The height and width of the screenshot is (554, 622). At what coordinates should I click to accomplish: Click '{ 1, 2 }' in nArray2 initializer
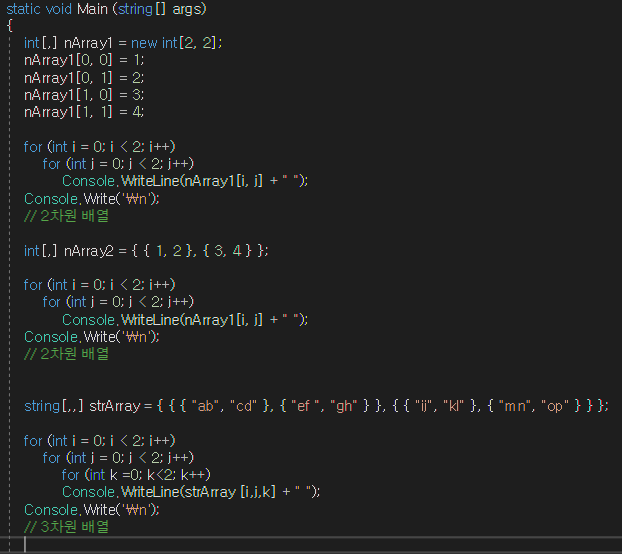coord(168,251)
